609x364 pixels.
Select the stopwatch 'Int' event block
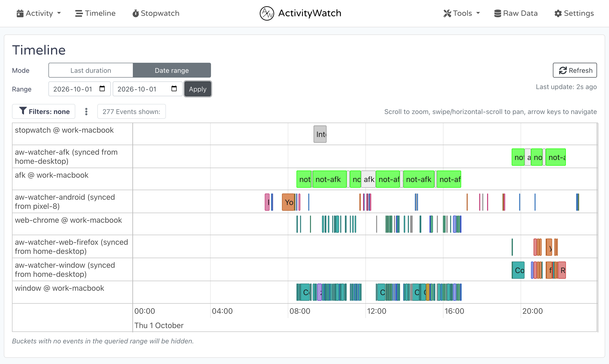(320, 134)
